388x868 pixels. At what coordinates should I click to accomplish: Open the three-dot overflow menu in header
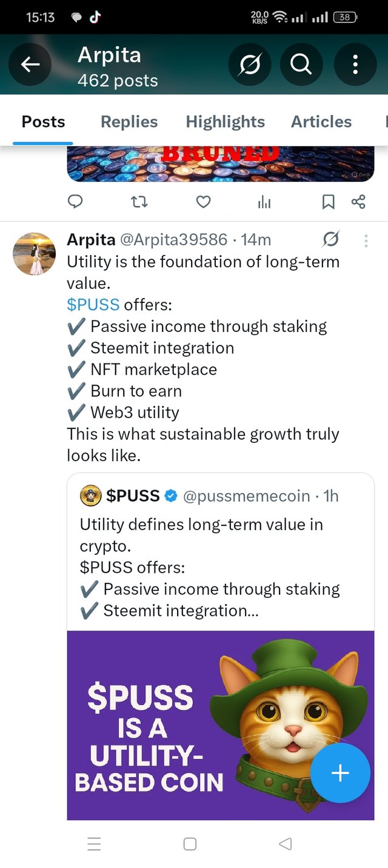[x=355, y=65]
